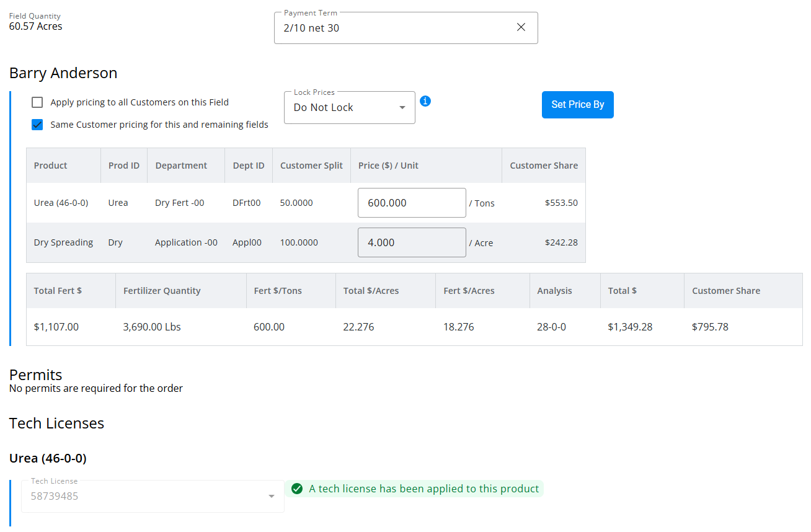The width and height of the screenshot is (811, 532).
Task: Edit the Urea price per Tons field
Action: pos(411,203)
